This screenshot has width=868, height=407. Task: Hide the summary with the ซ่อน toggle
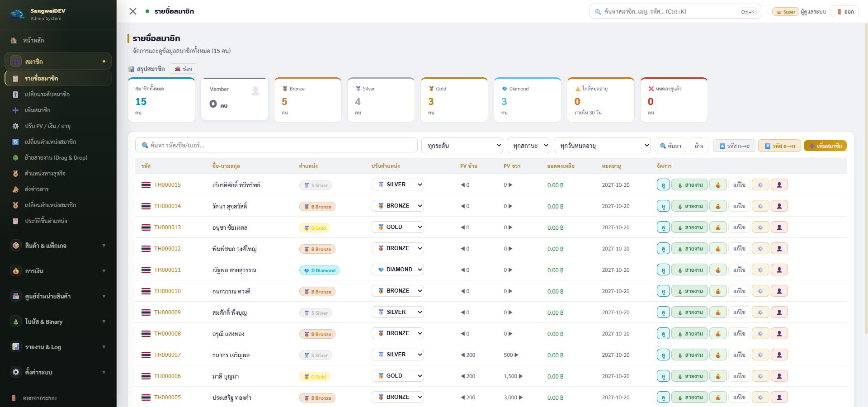click(184, 69)
